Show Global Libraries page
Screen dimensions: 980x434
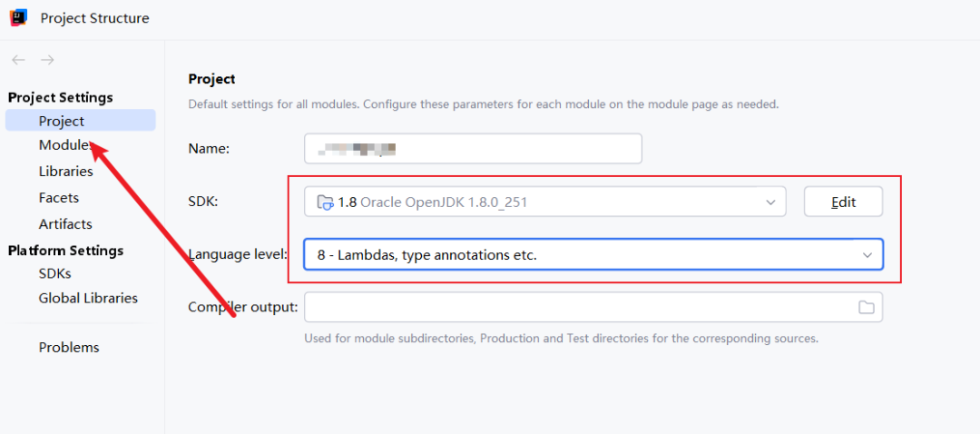pyautogui.click(x=88, y=298)
